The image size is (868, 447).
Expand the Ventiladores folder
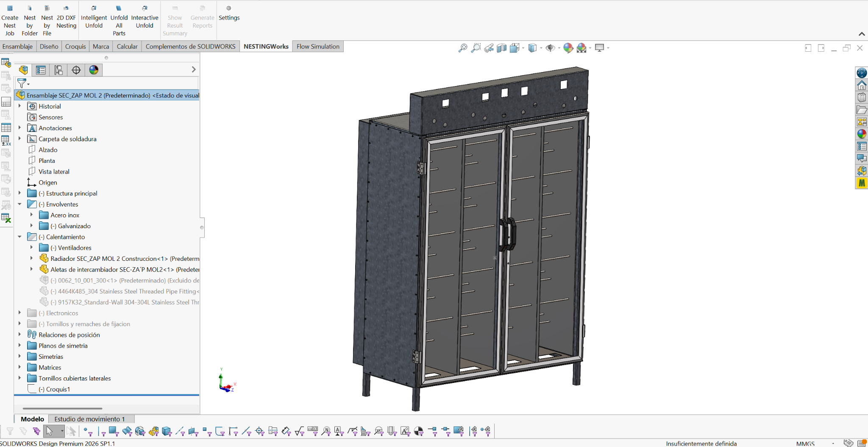[31, 248]
